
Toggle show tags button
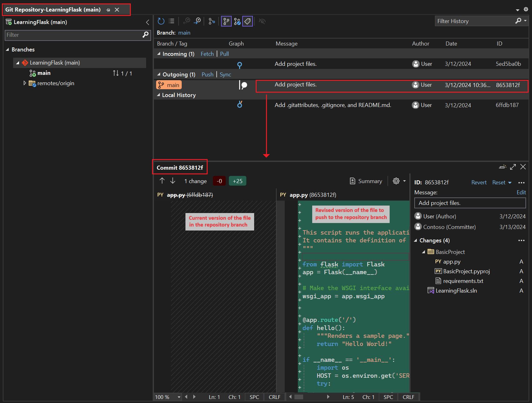point(248,21)
